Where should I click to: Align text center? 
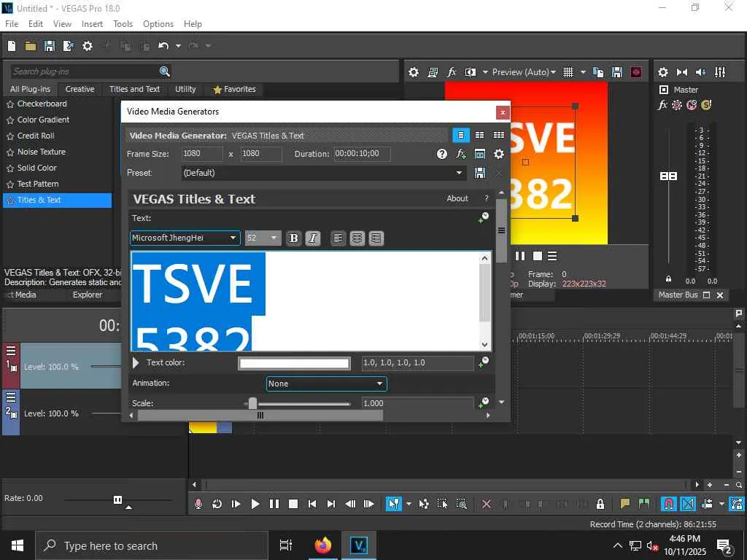pyautogui.click(x=357, y=238)
